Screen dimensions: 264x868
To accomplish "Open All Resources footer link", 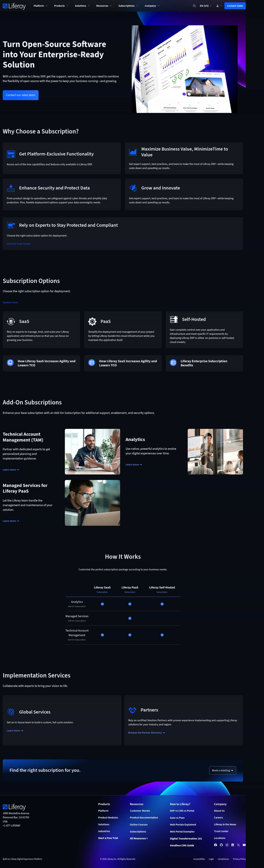I will pyautogui.click(x=139, y=838).
